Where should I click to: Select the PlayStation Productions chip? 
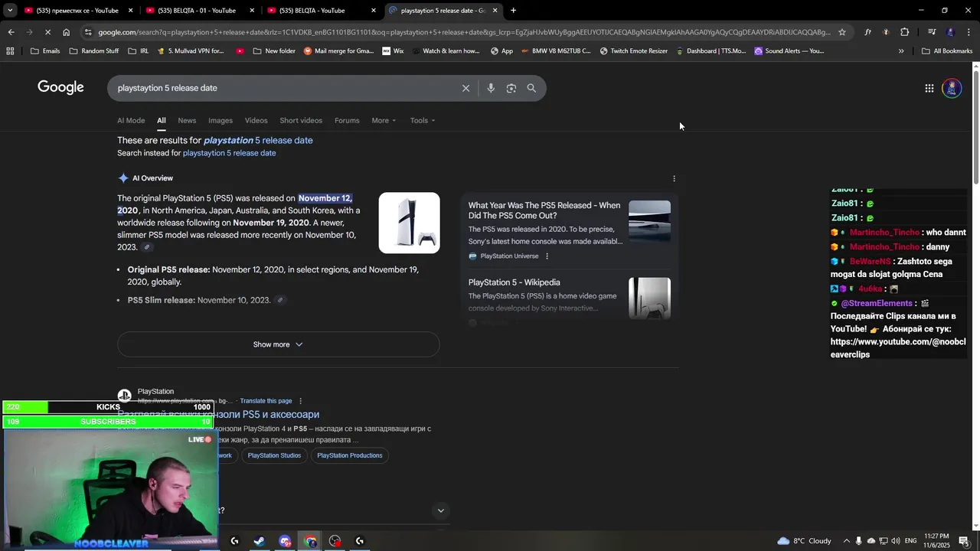click(x=350, y=455)
